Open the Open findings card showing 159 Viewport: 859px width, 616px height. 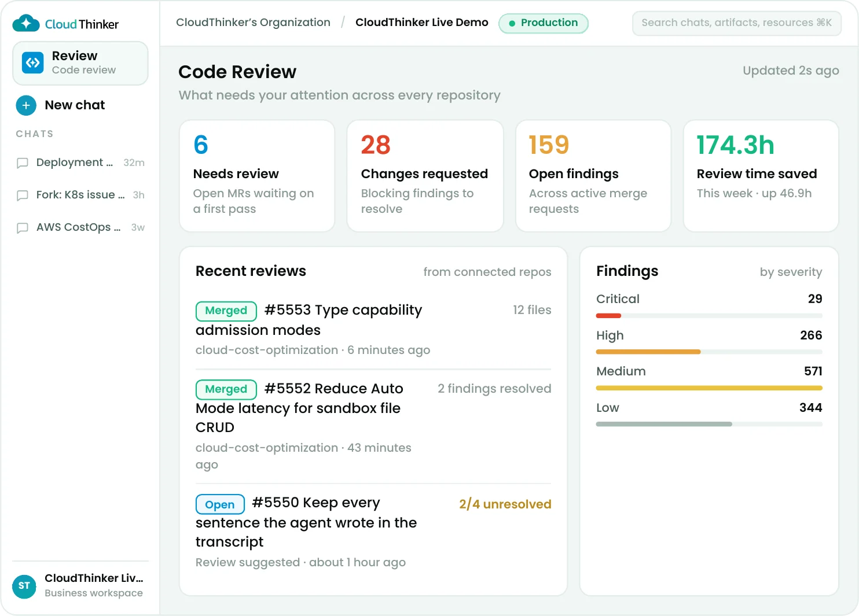point(593,176)
